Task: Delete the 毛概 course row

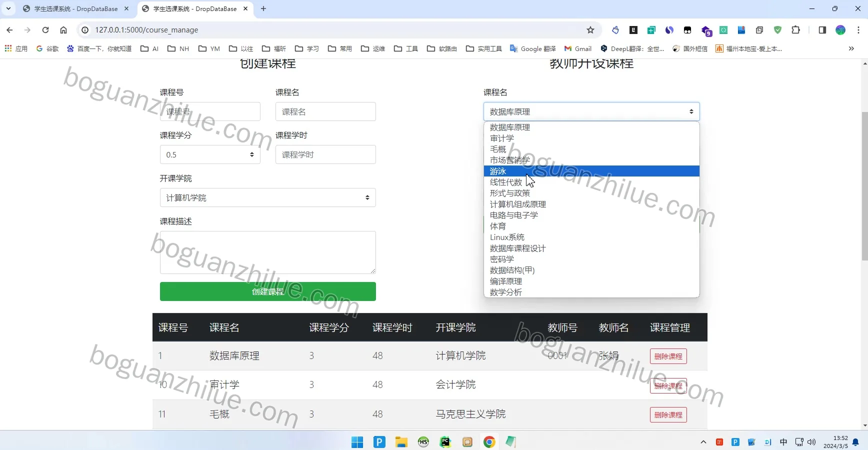Action: coord(668,415)
